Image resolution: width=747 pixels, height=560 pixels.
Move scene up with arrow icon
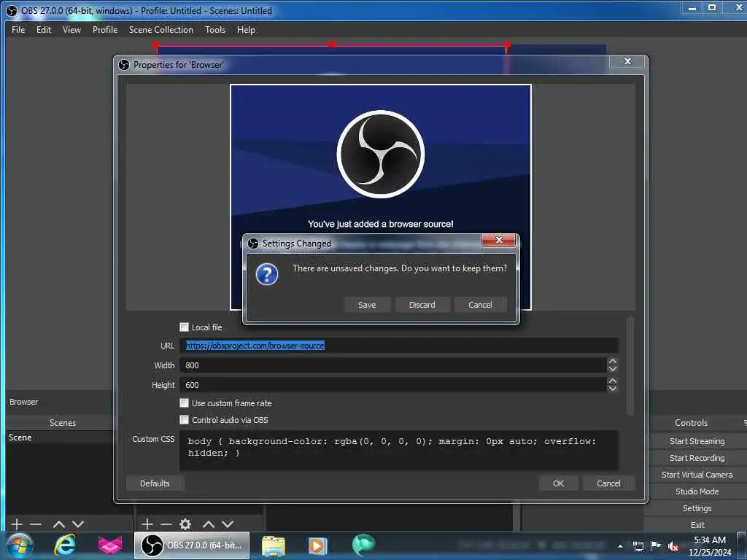point(58,524)
